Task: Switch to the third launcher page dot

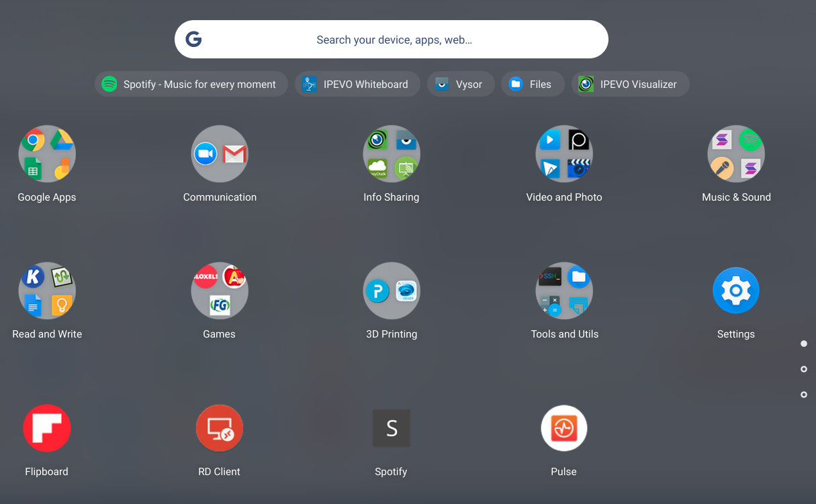Action: pos(804,395)
